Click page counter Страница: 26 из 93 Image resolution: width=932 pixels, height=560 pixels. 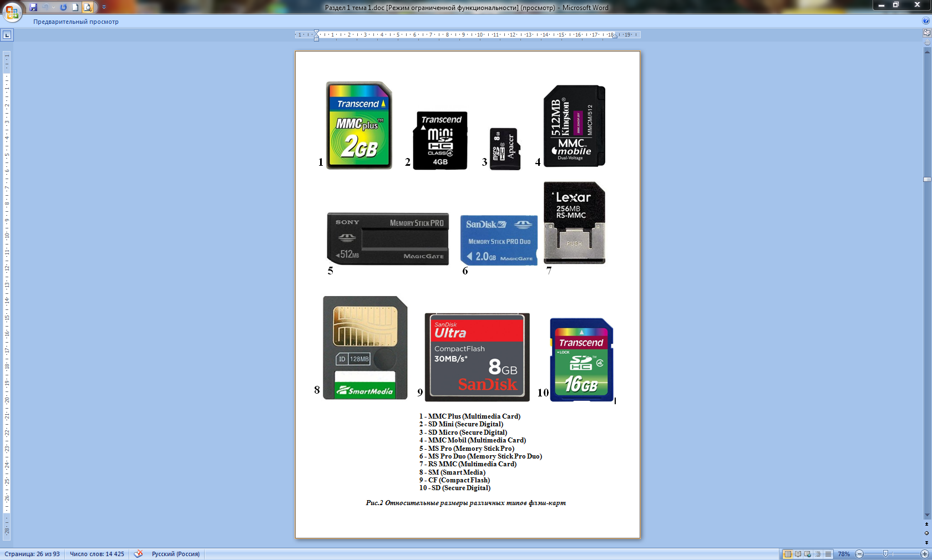tap(32, 554)
